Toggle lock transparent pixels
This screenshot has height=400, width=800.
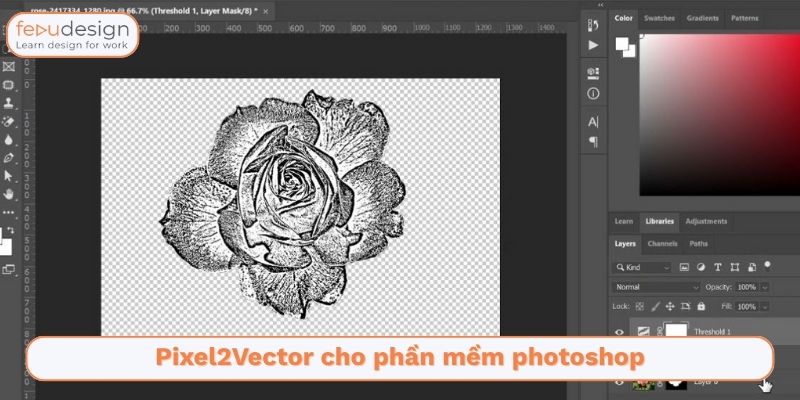point(639,307)
